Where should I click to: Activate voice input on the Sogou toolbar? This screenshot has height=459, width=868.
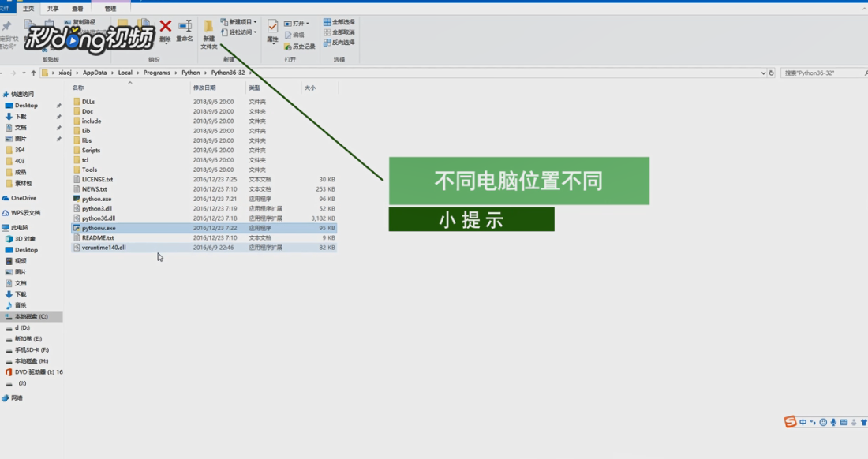(833, 422)
